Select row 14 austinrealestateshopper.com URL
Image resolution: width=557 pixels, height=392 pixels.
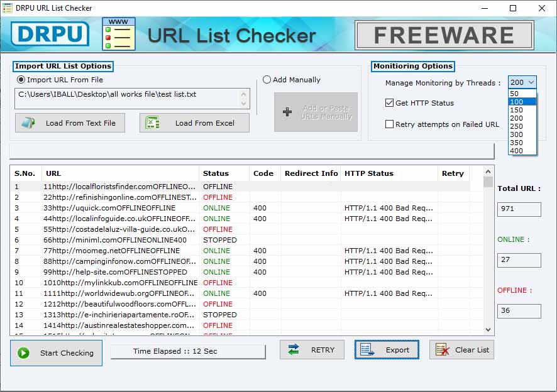click(119, 325)
